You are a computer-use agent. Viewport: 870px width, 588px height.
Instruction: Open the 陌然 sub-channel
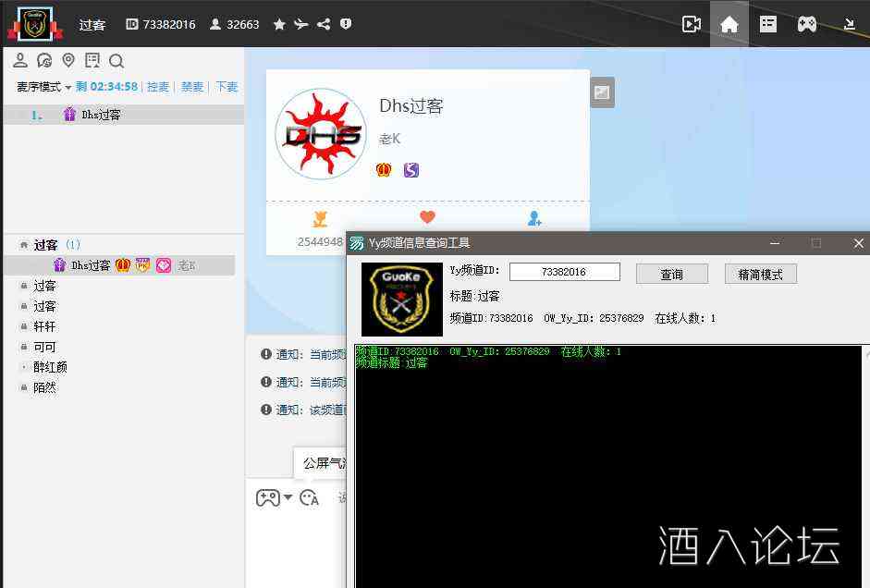tap(44, 387)
